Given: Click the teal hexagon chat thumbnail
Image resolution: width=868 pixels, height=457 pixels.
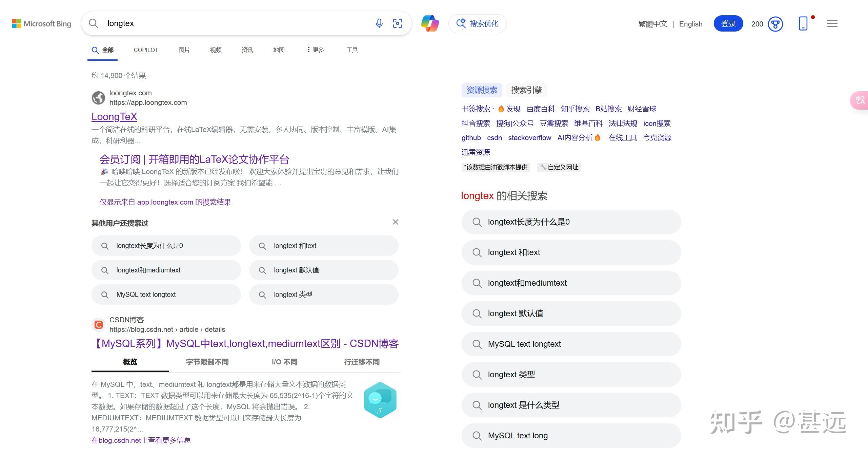Looking at the screenshot, I should [380, 400].
